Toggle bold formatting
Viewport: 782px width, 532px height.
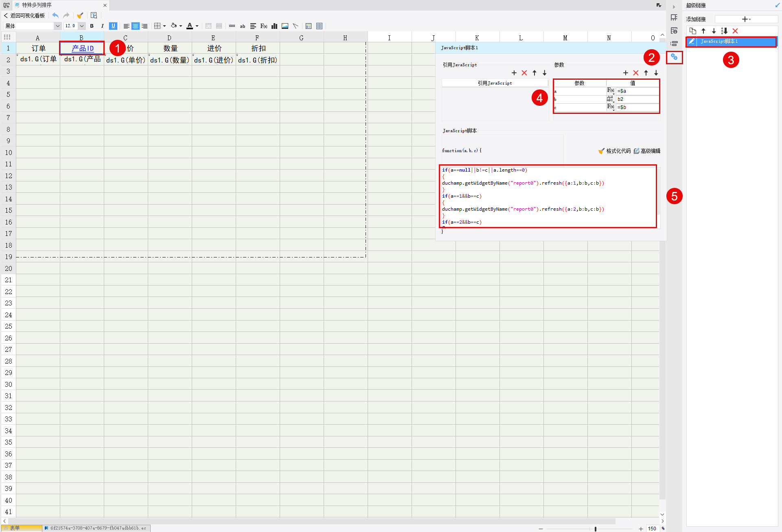(x=92, y=26)
